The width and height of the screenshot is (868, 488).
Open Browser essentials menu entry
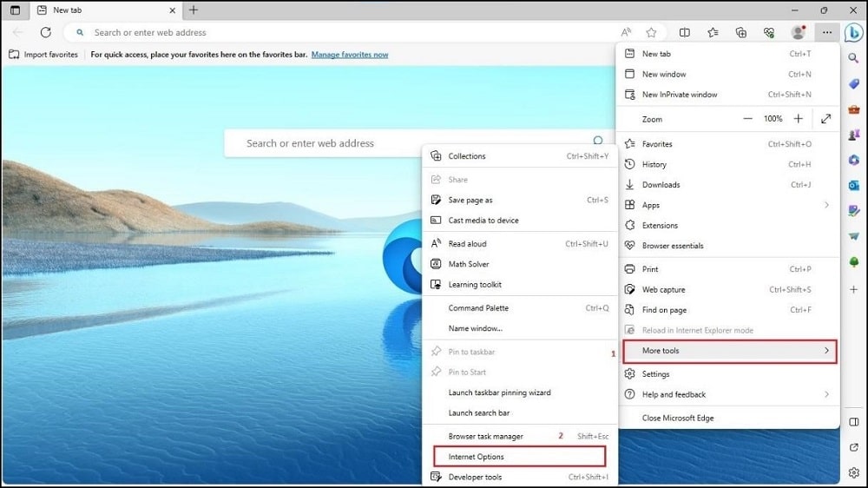click(727, 246)
